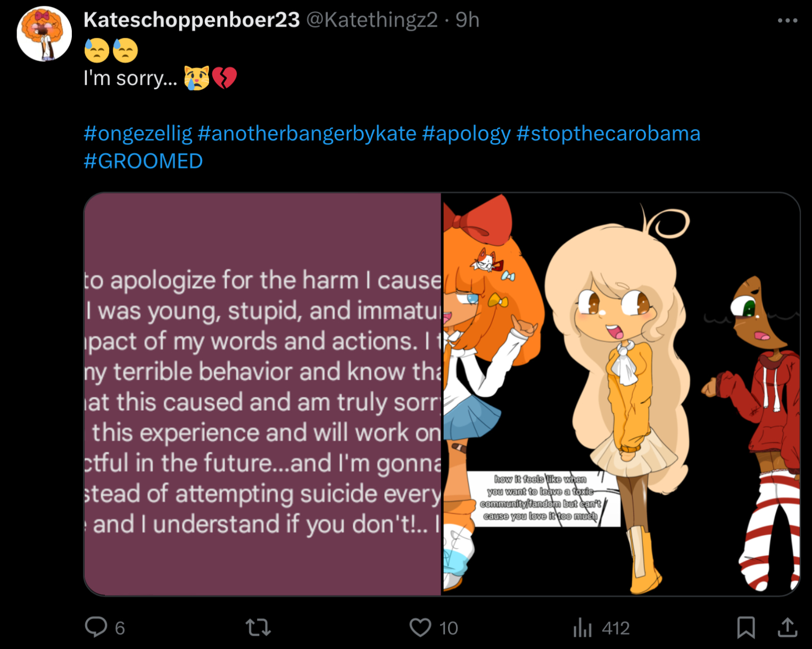Open Kateschoppenboer23's profile avatar

pos(44,34)
